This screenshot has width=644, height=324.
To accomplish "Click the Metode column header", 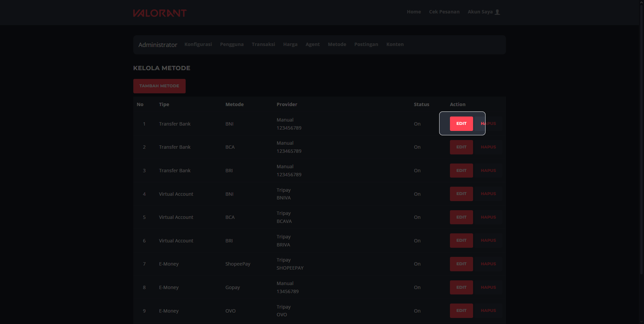I will click(234, 104).
